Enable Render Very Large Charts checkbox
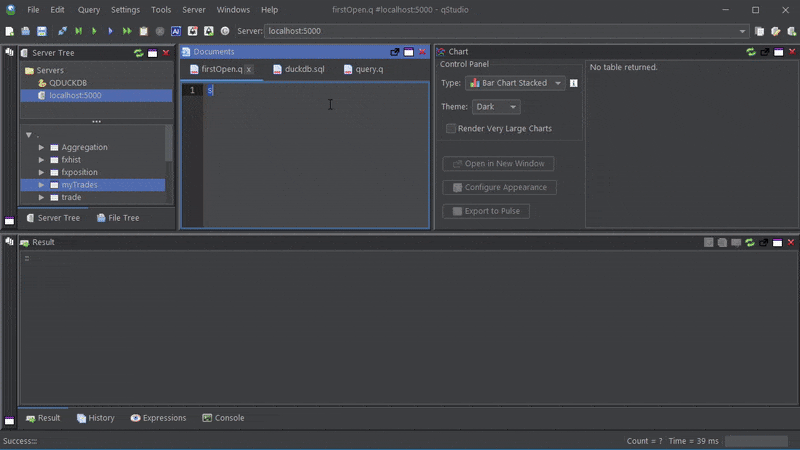This screenshot has width=800, height=450. tap(451, 129)
